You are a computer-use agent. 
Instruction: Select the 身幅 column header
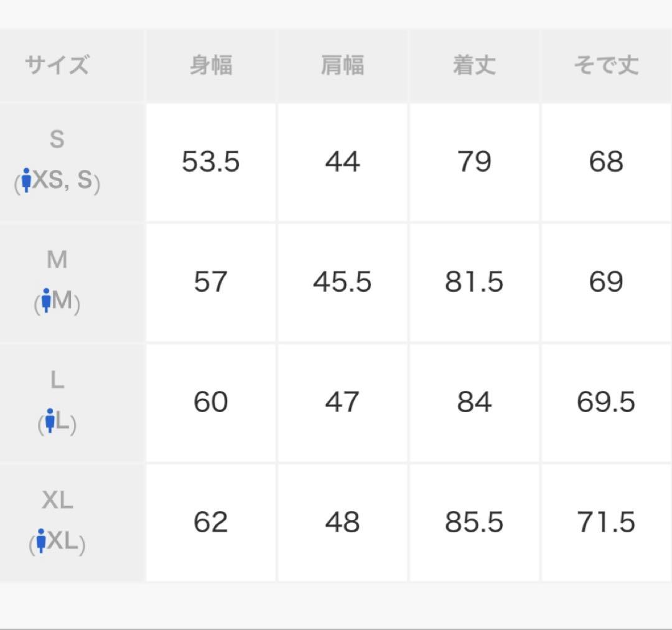pyautogui.click(x=211, y=65)
